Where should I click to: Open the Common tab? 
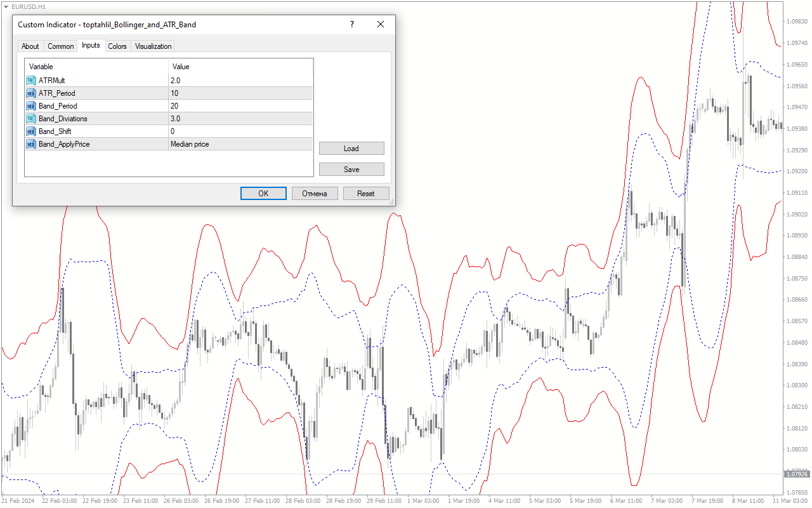[x=61, y=46]
